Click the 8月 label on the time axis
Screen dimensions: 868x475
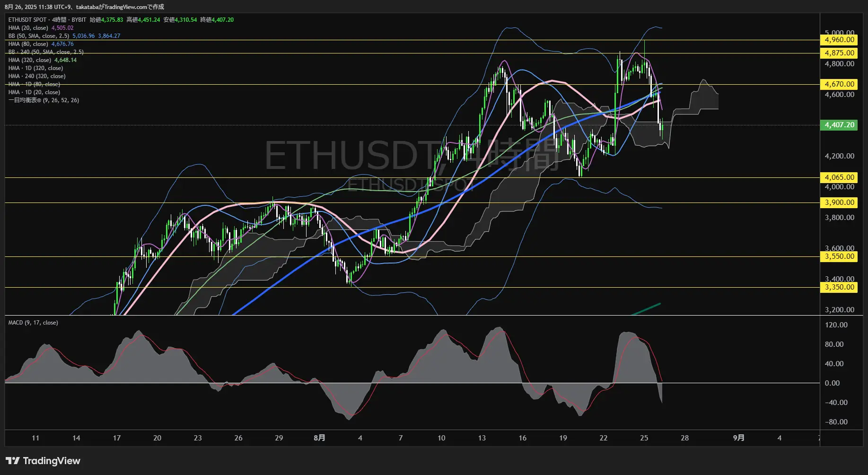[319, 438]
